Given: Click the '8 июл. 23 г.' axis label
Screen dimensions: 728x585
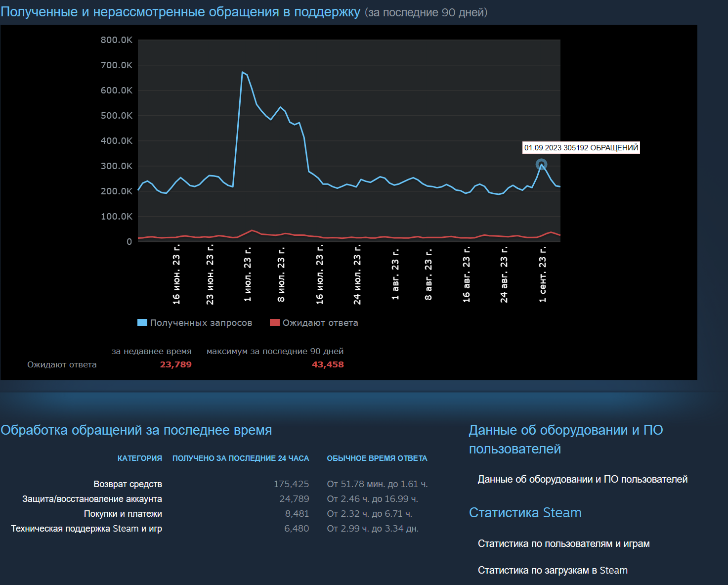Looking at the screenshot, I should click(x=281, y=274).
